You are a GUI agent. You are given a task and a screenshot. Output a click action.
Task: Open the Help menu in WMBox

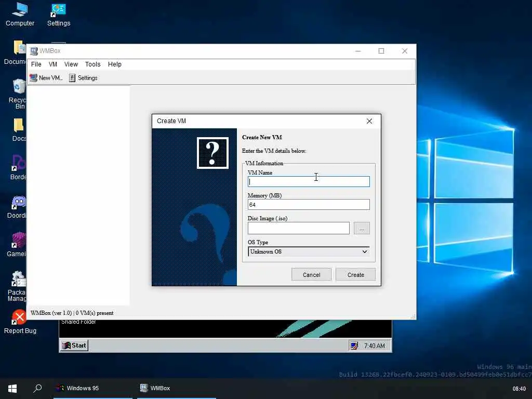[115, 64]
